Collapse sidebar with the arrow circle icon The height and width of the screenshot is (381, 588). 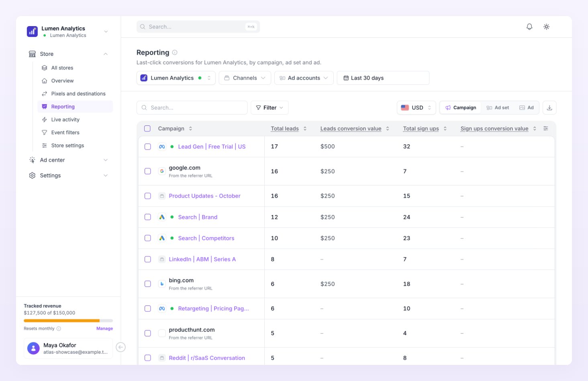(x=120, y=347)
